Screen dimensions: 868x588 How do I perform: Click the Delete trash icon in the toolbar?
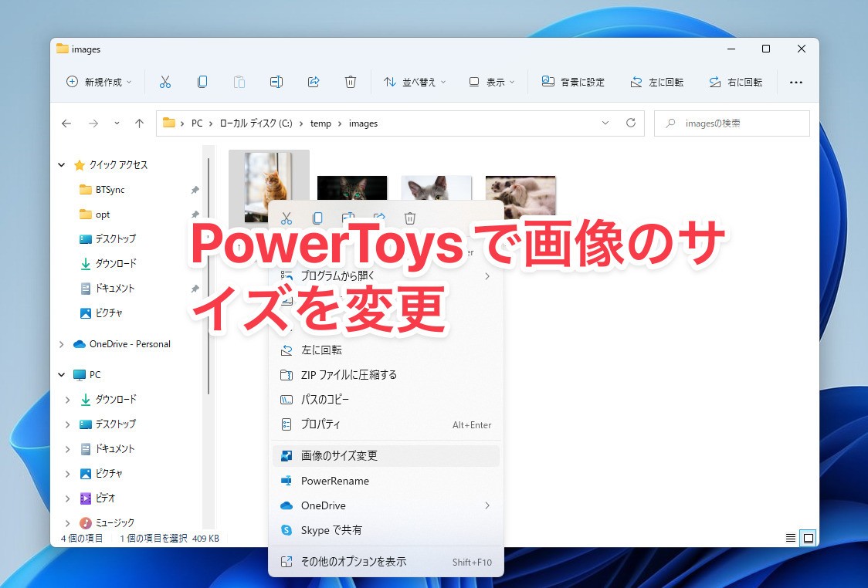(x=351, y=81)
